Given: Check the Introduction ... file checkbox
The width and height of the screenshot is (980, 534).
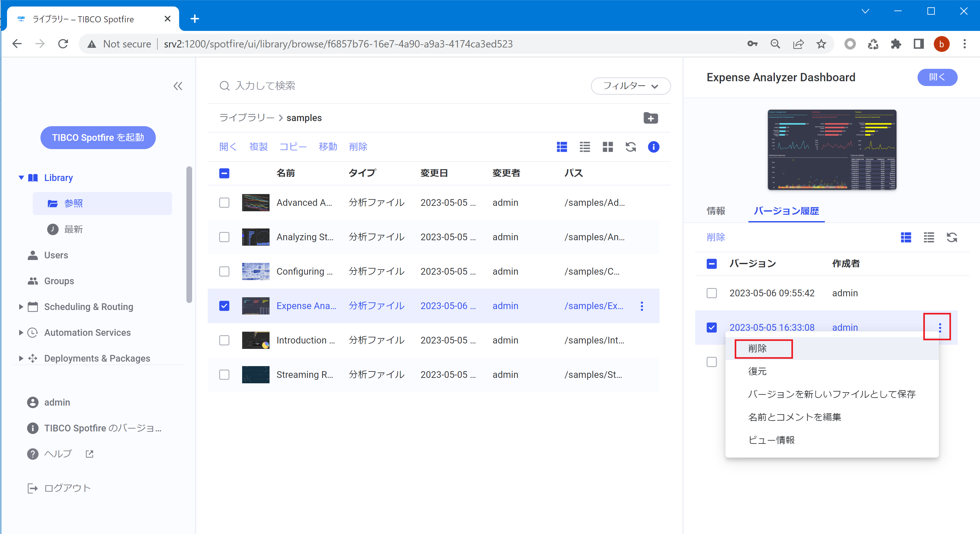Looking at the screenshot, I should point(225,340).
